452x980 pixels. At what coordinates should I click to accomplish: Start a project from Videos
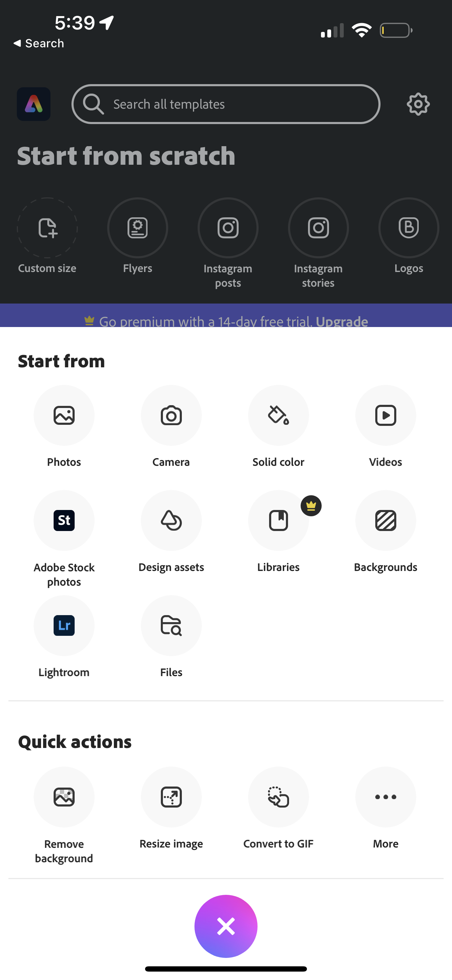tap(385, 415)
